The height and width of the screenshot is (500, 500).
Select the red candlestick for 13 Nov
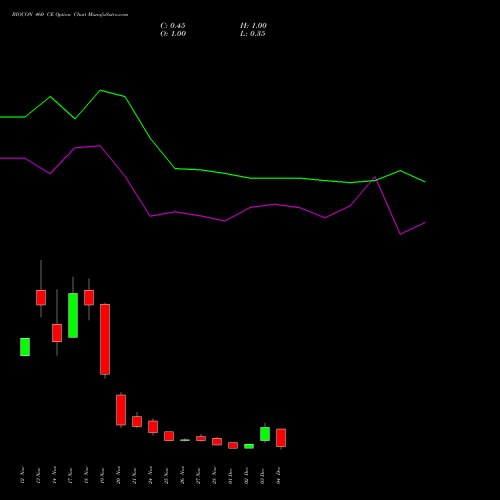click(x=41, y=297)
